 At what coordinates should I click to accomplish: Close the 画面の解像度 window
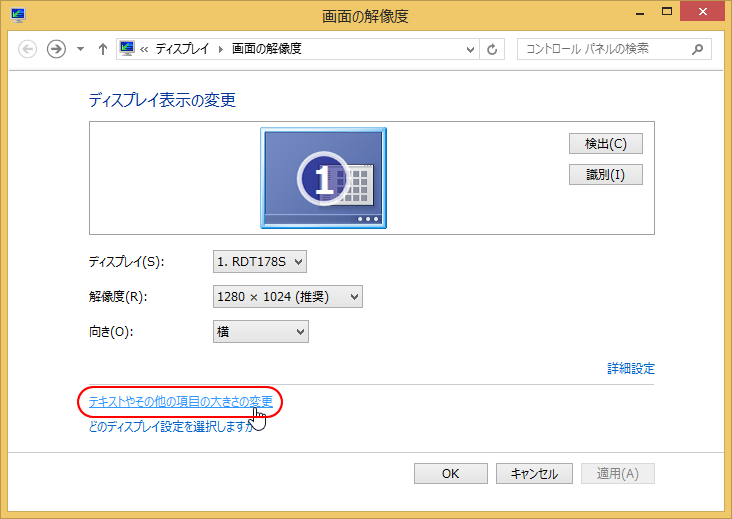click(703, 12)
